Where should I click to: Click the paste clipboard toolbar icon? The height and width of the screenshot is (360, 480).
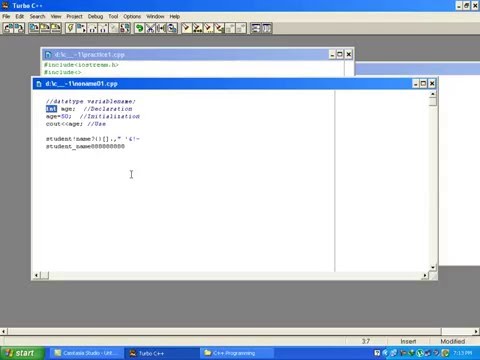click(x=172, y=28)
